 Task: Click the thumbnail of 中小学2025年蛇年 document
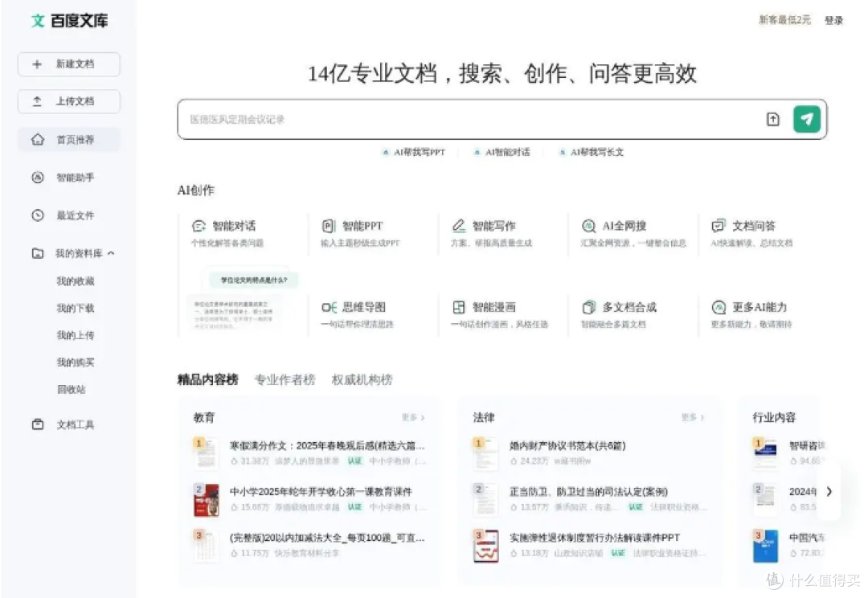point(206,499)
